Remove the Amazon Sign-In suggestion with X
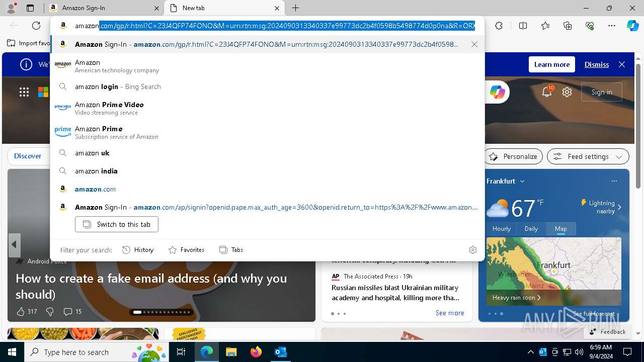This screenshot has width=644, height=362. 474,44
